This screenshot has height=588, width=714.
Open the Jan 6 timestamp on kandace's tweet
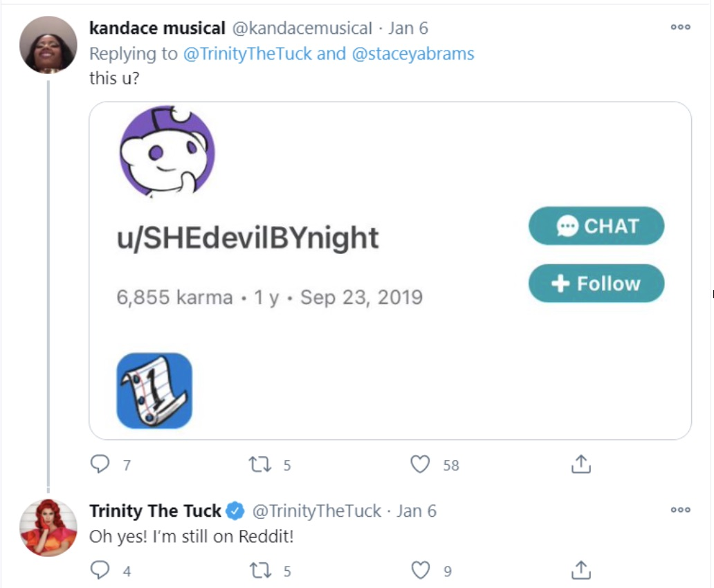pos(408,28)
